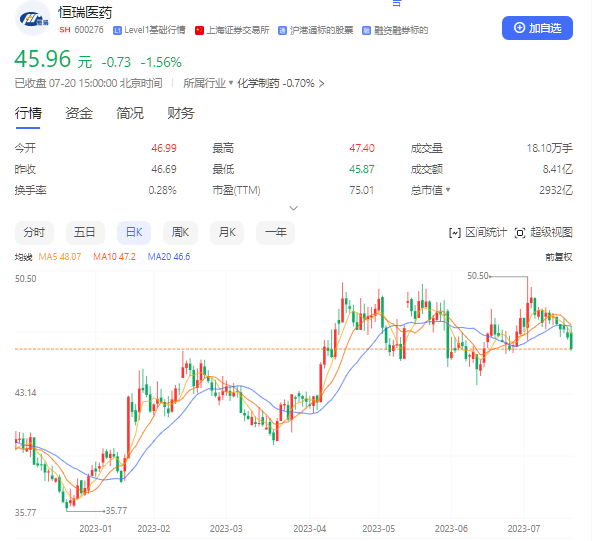This screenshot has height=541, width=592.
Task: Click the Level1基础行情 tag icon
Action: point(117,31)
